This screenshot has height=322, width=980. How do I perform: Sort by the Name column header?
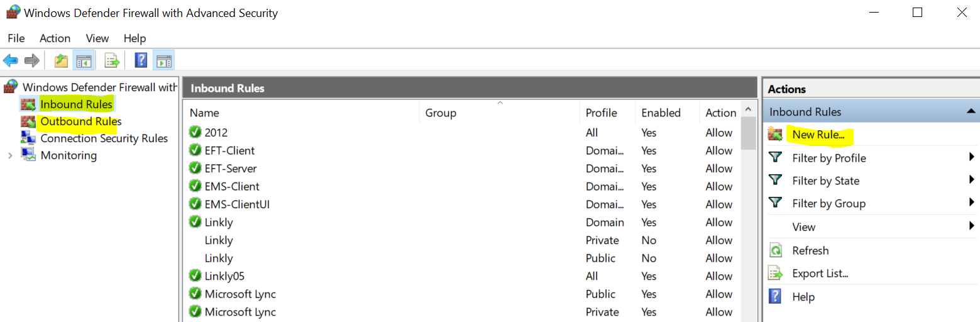[x=302, y=113]
